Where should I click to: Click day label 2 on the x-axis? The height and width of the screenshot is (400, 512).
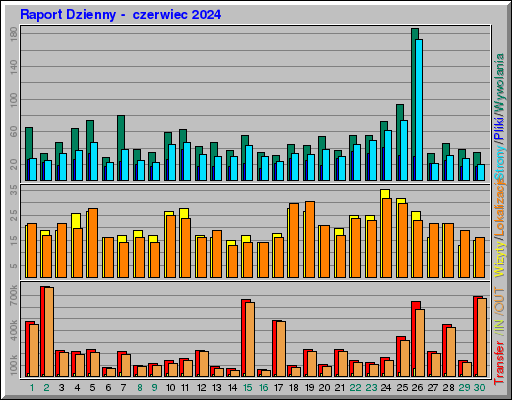[46, 388]
